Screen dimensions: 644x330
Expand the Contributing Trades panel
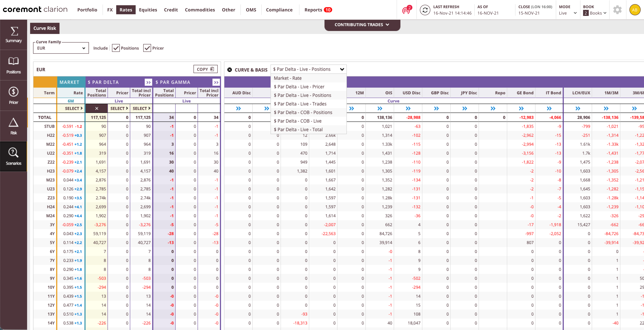point(362,25)
